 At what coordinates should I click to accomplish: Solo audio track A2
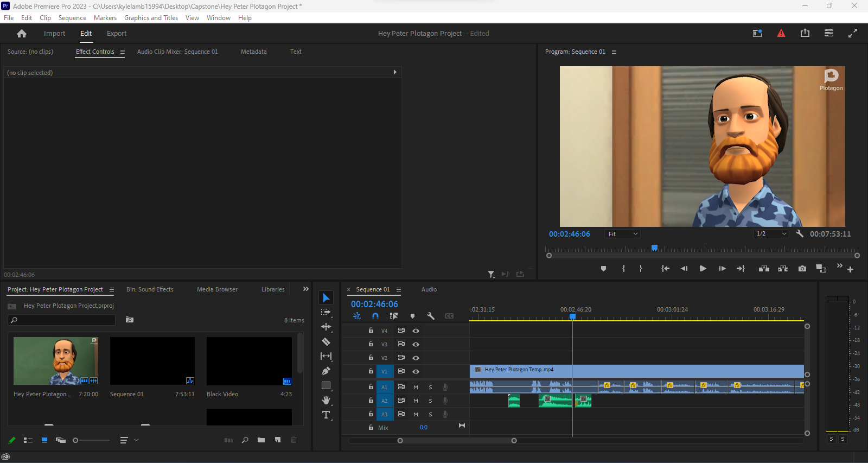coord(431,401)
